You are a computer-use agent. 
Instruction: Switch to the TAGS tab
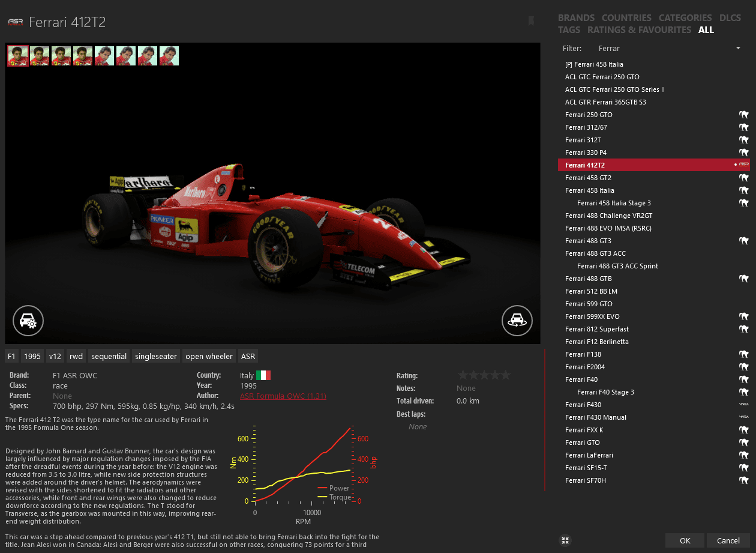[569, 30]
